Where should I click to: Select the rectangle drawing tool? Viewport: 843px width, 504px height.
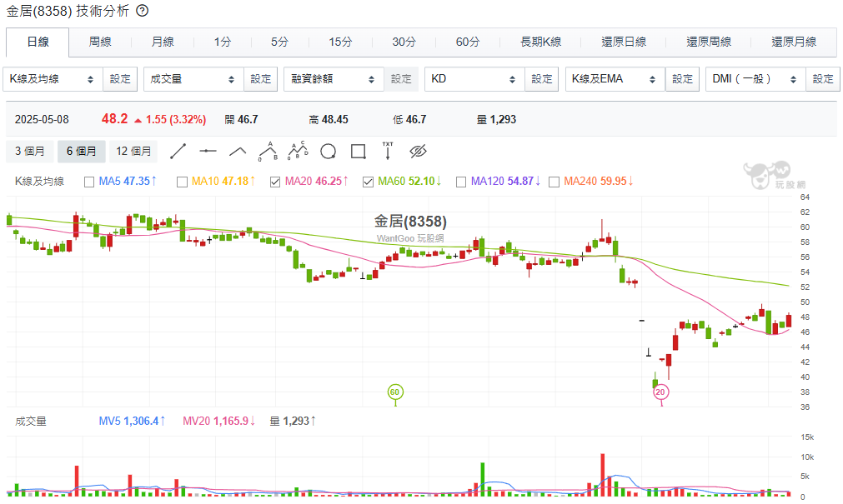(x=358, y=151)
